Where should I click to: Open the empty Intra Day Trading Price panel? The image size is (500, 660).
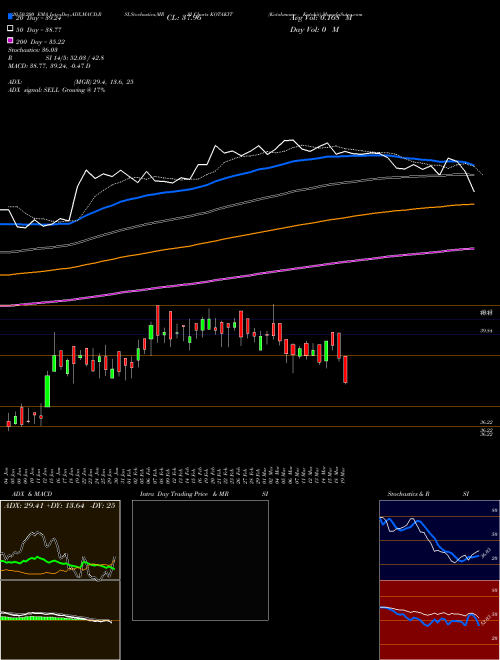200,560
